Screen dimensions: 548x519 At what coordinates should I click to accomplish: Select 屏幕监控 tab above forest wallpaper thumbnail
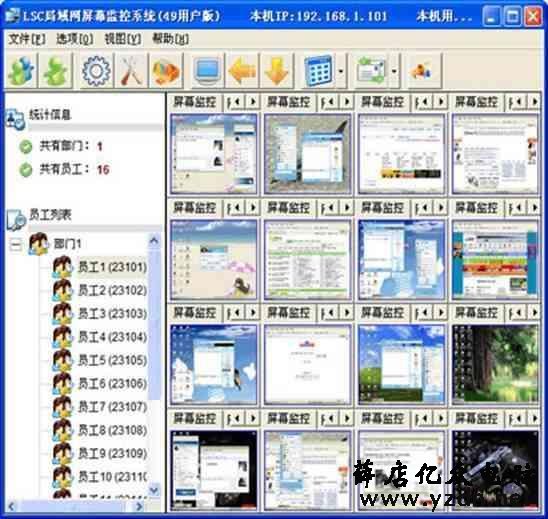476,313
